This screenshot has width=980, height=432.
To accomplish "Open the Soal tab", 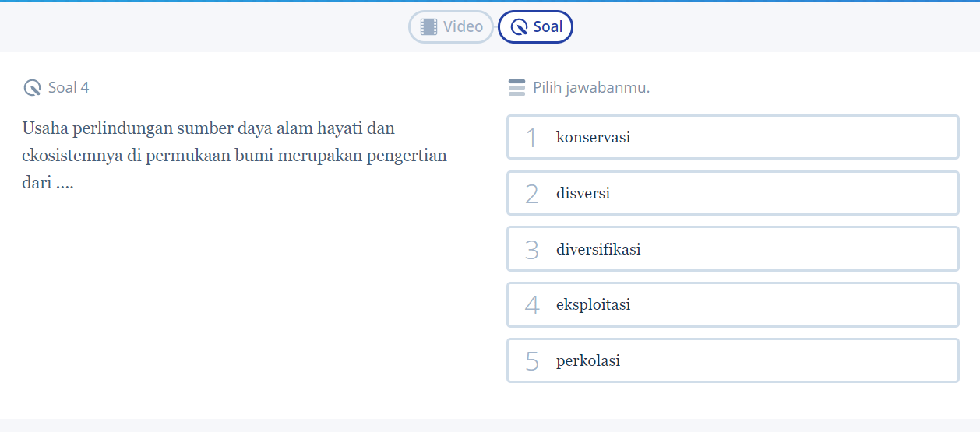I will click(x=535, y=27).
